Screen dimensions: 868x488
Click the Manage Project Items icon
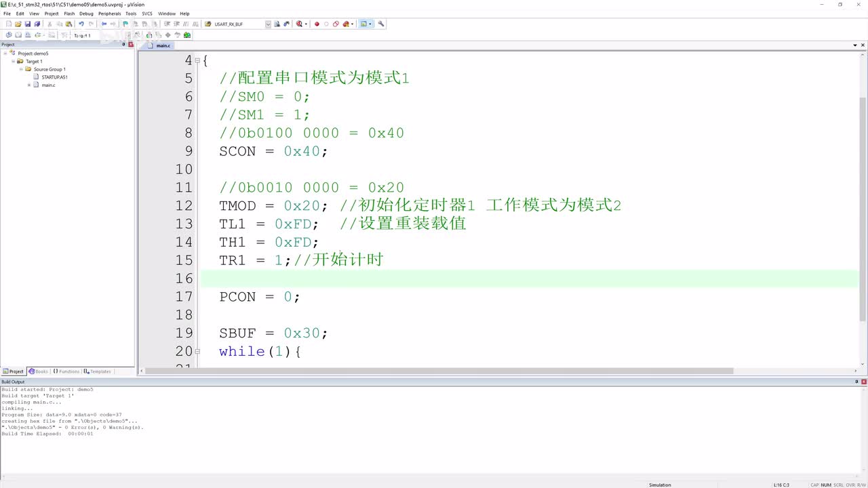pos(149,35)
